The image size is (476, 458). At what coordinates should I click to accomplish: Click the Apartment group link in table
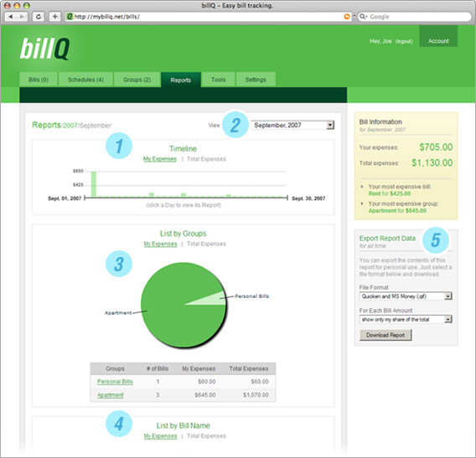pos(110,395)
